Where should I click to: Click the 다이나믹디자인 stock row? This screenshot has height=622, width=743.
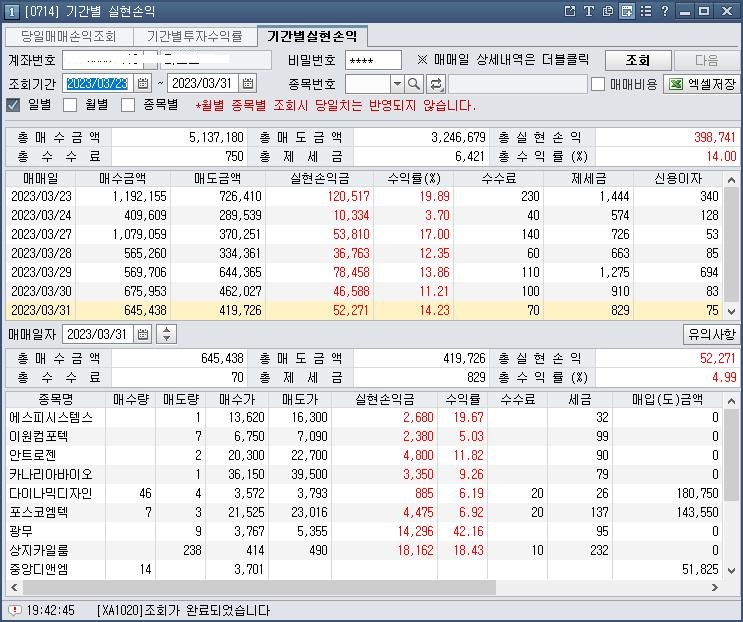pos(364,493)
